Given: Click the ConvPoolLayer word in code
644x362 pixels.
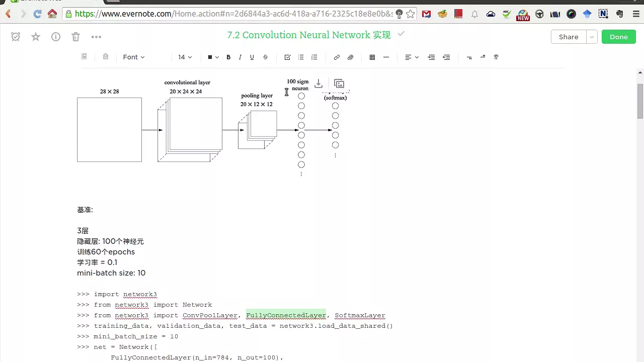Looking at the screenshot, I should 210,315.
